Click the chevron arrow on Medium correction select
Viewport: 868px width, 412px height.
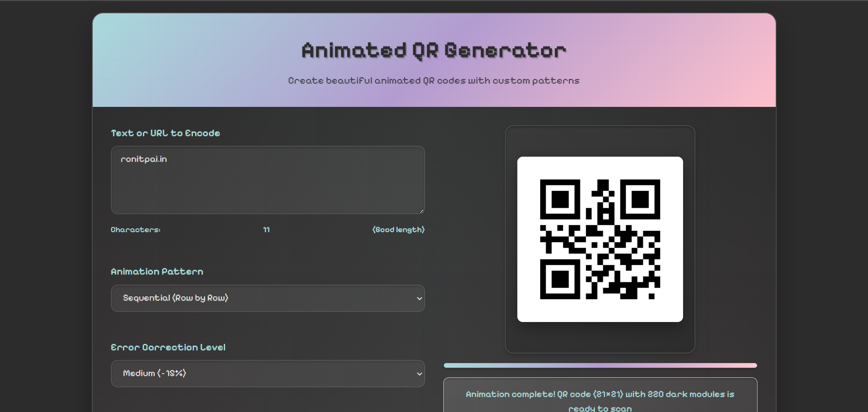pos(419,374)
